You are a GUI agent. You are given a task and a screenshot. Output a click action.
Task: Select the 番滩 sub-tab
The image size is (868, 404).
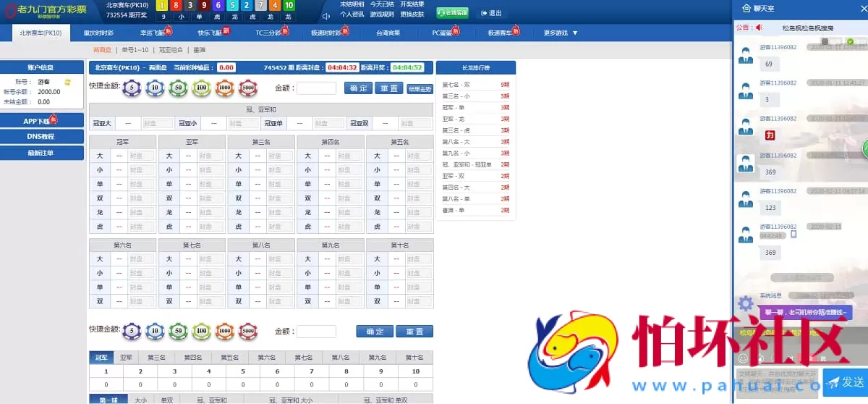[x=199, y=50]
